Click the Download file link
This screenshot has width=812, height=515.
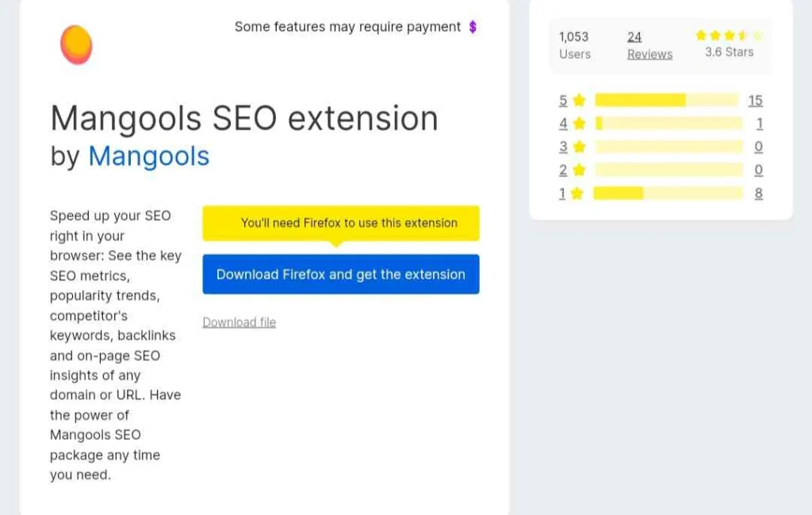click(x=239, y=322)
